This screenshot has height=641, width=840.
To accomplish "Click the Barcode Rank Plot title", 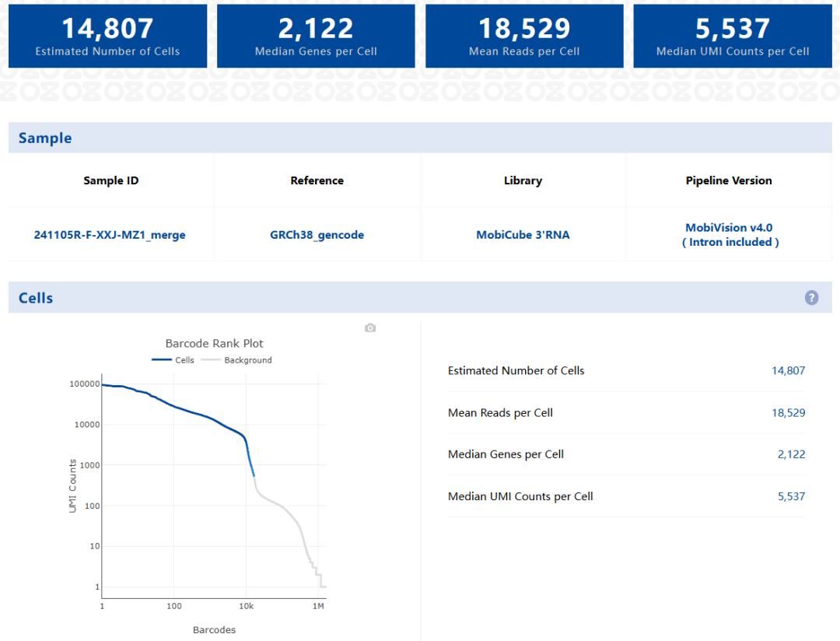I will pos(214,343).
